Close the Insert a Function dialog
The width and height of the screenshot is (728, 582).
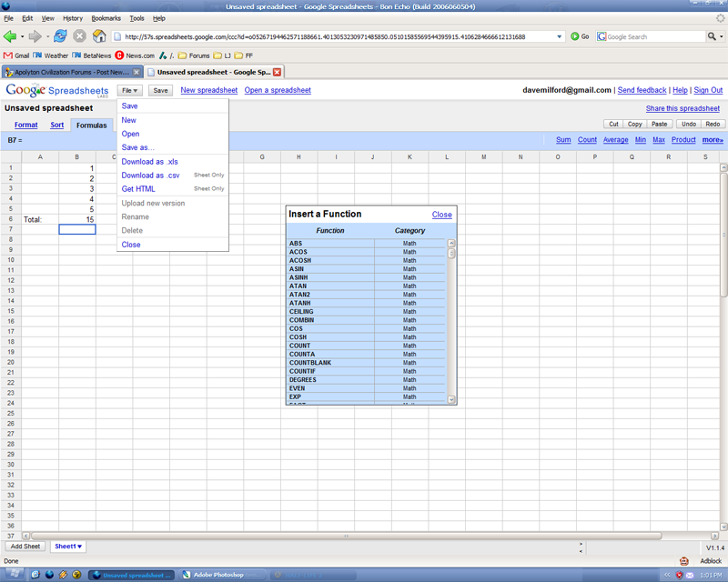(x=441, y=215)
